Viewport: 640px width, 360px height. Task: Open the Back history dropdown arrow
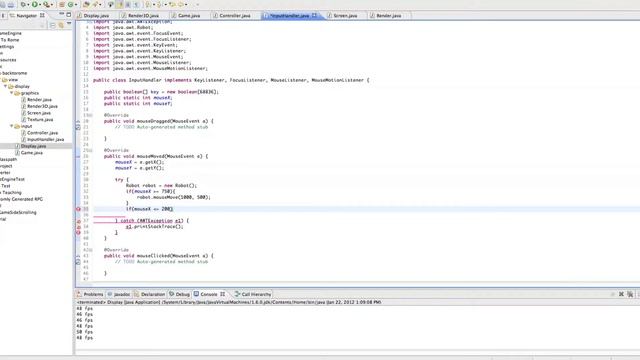pos(187,4)
